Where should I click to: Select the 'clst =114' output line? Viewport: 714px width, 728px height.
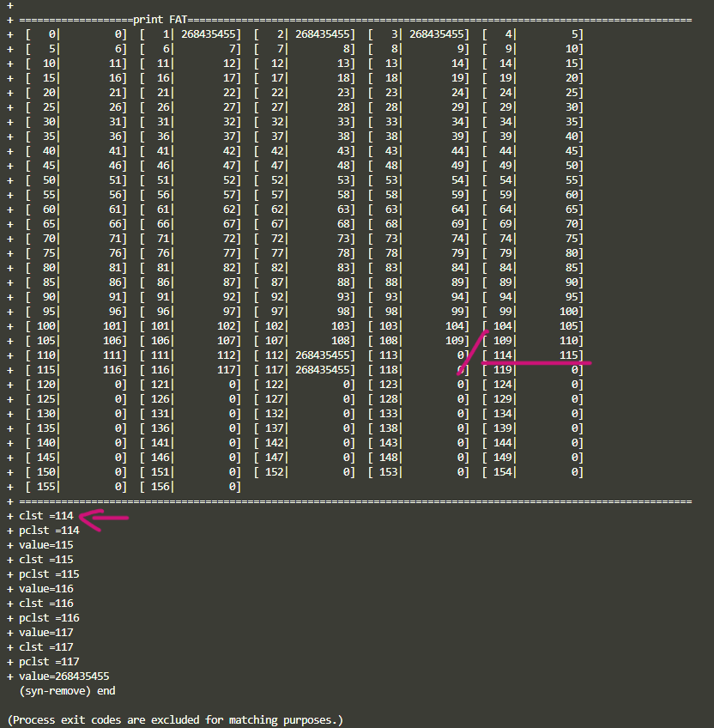coord(46,516)
